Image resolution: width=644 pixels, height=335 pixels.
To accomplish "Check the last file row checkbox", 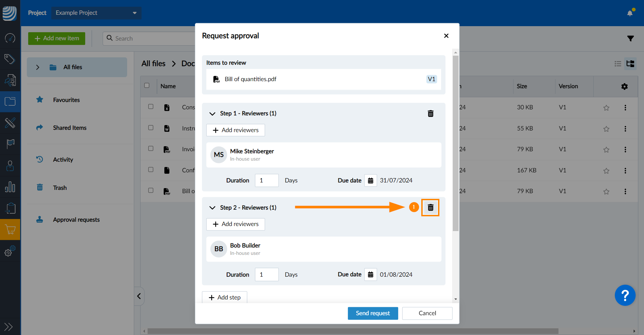I will pyautogui.click(x=151, y=190).
